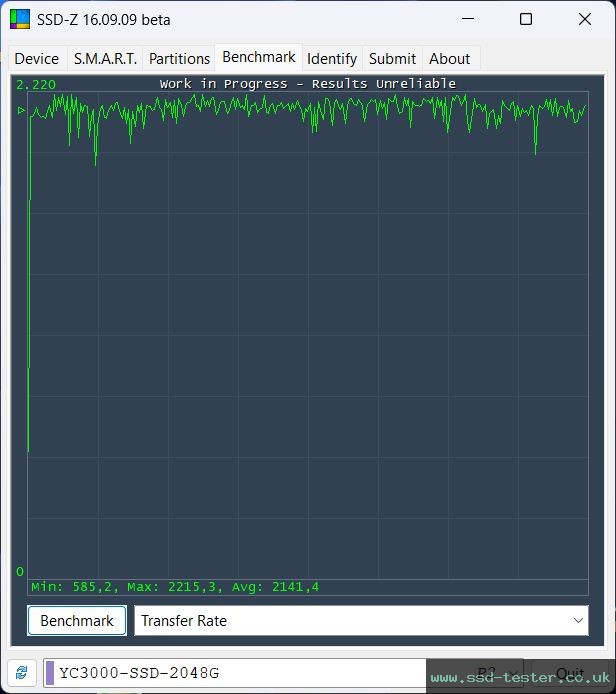This screenshot has width=616, height=694.
Task: Open the Submit tab
Action: 392,59
